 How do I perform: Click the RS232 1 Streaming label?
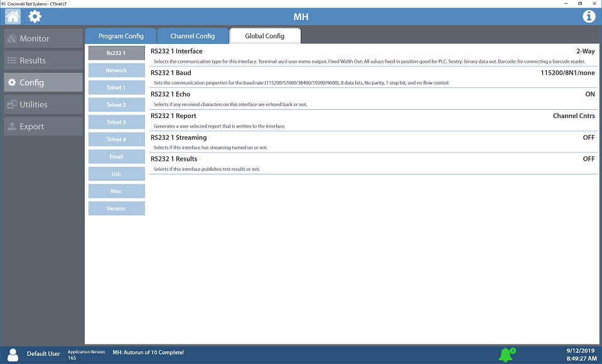[x=178, y=137]
